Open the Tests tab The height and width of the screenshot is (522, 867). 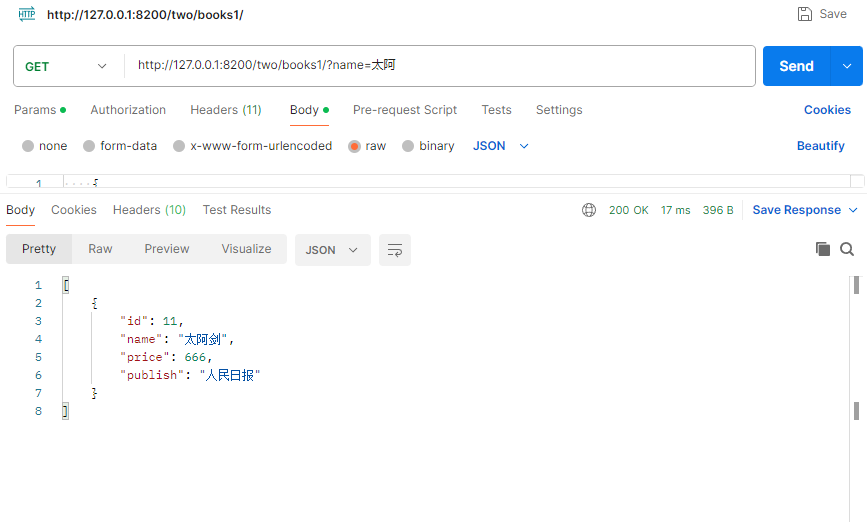point(497,110)
